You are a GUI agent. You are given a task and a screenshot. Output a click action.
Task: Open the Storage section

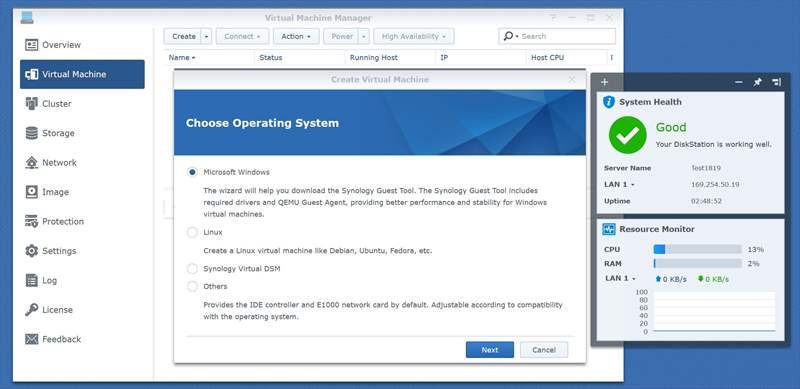pyautogui.click(x=82, y=133)
